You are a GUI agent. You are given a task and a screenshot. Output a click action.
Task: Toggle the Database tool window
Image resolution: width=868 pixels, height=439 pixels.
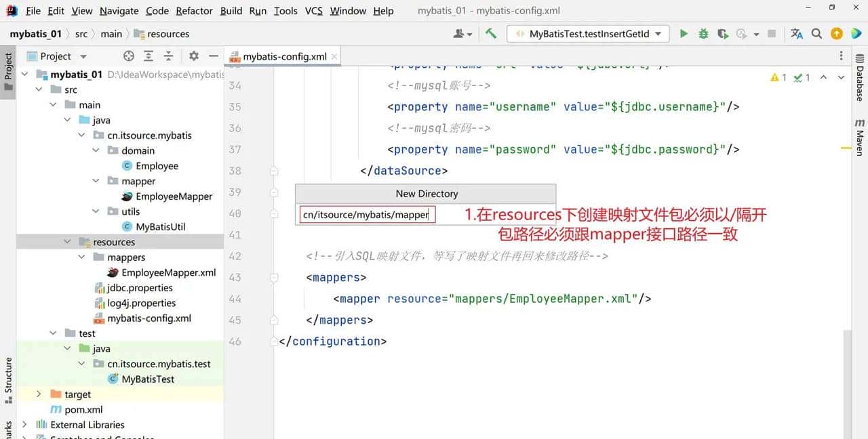click(x=860, y=81)
